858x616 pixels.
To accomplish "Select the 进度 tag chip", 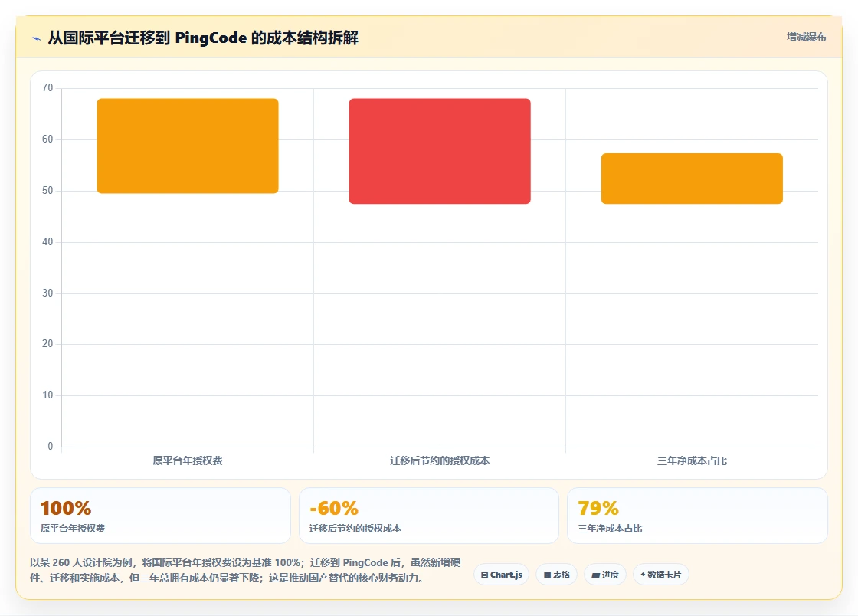I will point(605,575).
